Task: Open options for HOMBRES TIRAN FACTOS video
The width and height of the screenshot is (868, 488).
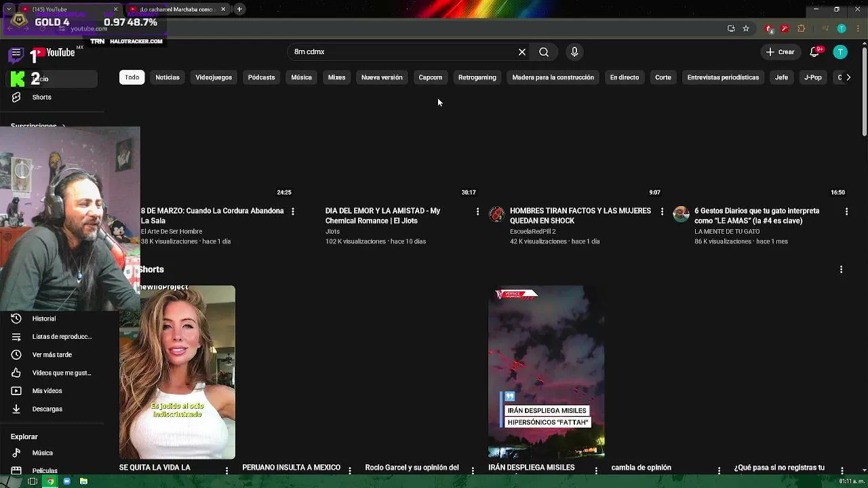Action: point(662,212)
